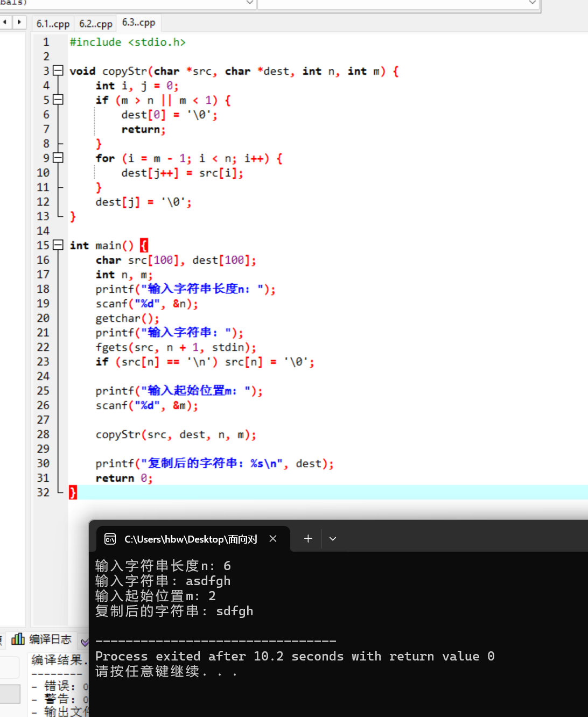Click the bar chart icon beside 编译日志
Viewport: 588px width, 717px height.
pyautogui.click(x=18, y=639)
